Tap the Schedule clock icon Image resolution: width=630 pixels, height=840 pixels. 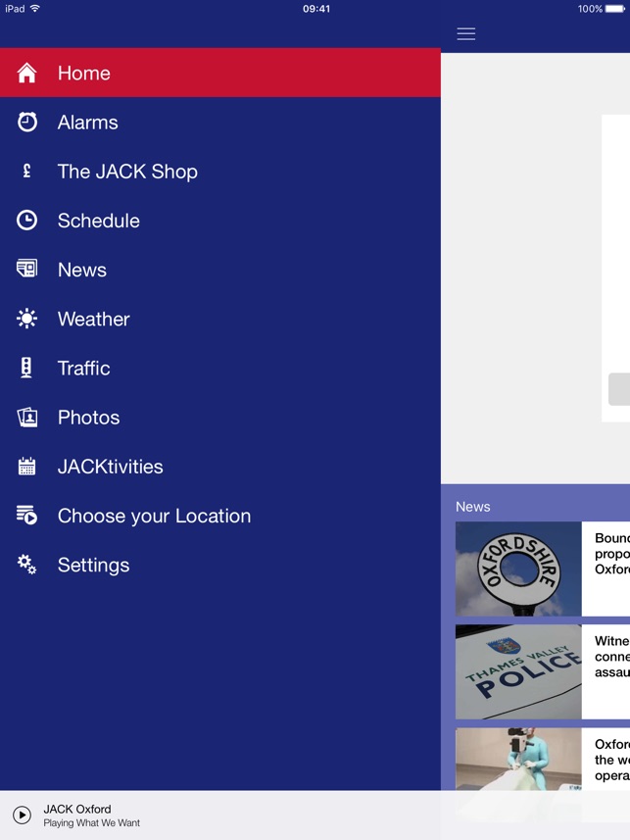click(x=26, y=221)
